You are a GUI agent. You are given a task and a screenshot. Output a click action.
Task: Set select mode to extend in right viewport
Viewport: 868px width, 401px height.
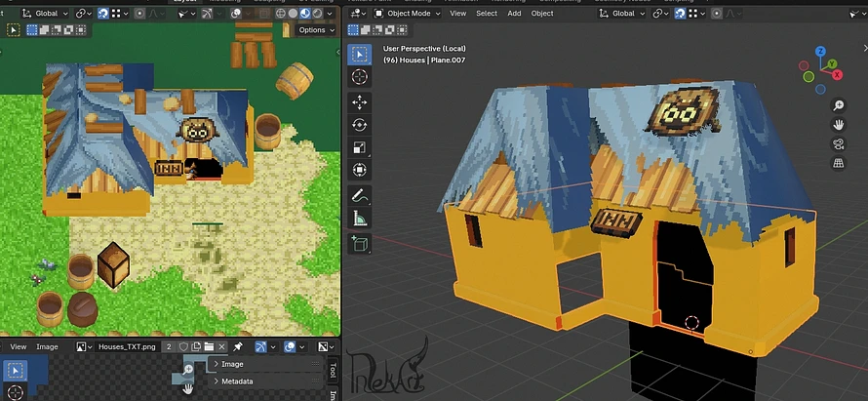coord(366,30)
